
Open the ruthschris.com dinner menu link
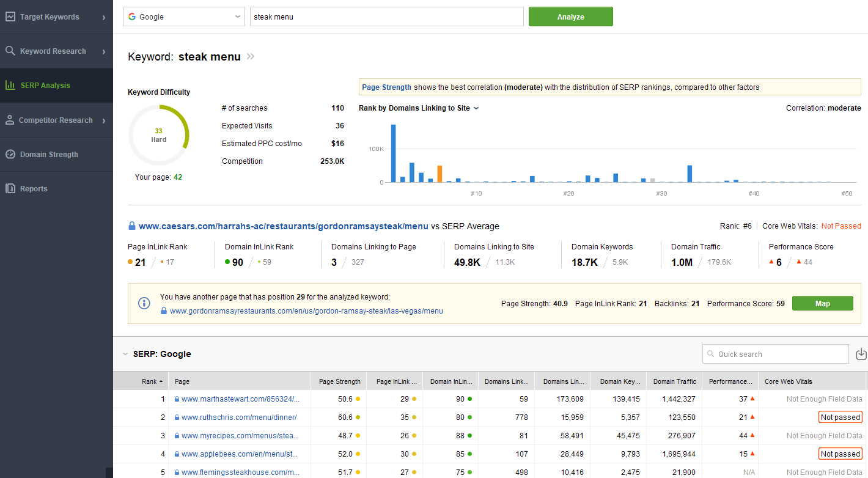(239, 417)
